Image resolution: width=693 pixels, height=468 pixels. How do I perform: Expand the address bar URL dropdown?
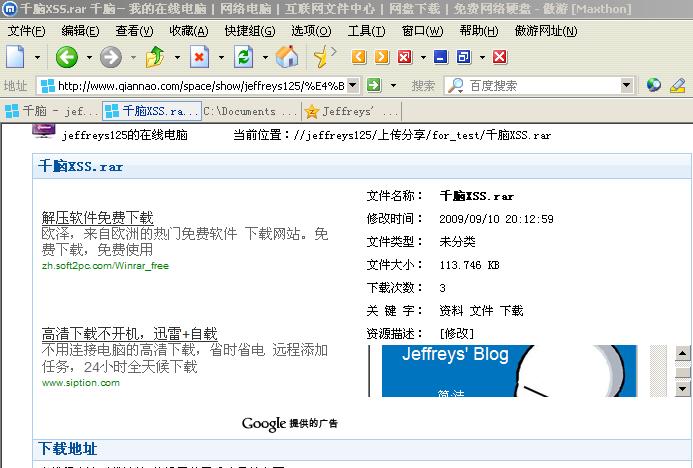click(352, 86)
